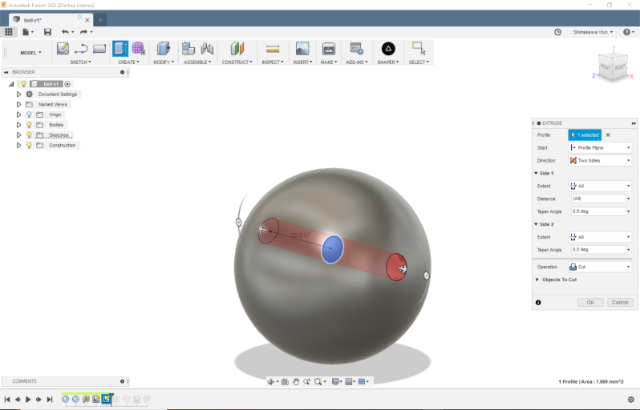
Task: Click the New Component assemble icon
Action: pyautogui.click(x=188, y=49)
